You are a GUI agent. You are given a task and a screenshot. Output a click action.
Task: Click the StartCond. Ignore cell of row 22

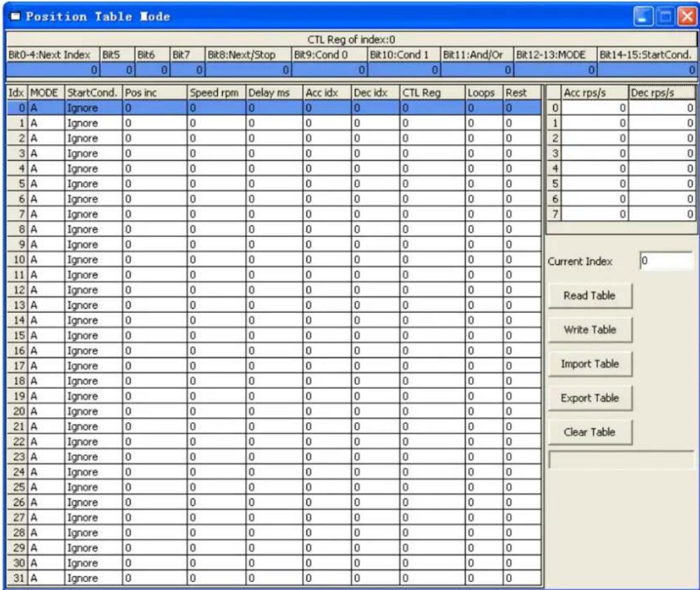click(x=93, y=441)
